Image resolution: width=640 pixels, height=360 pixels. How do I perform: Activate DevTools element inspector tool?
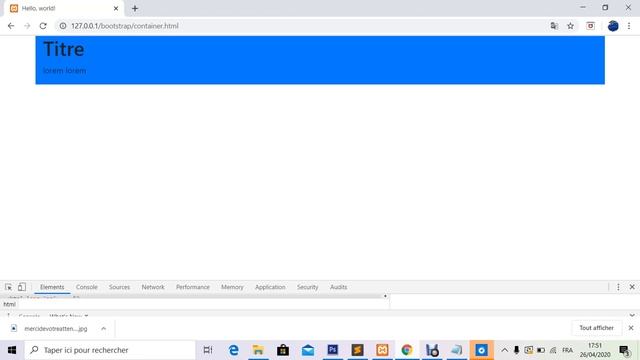tap(9, 287)
